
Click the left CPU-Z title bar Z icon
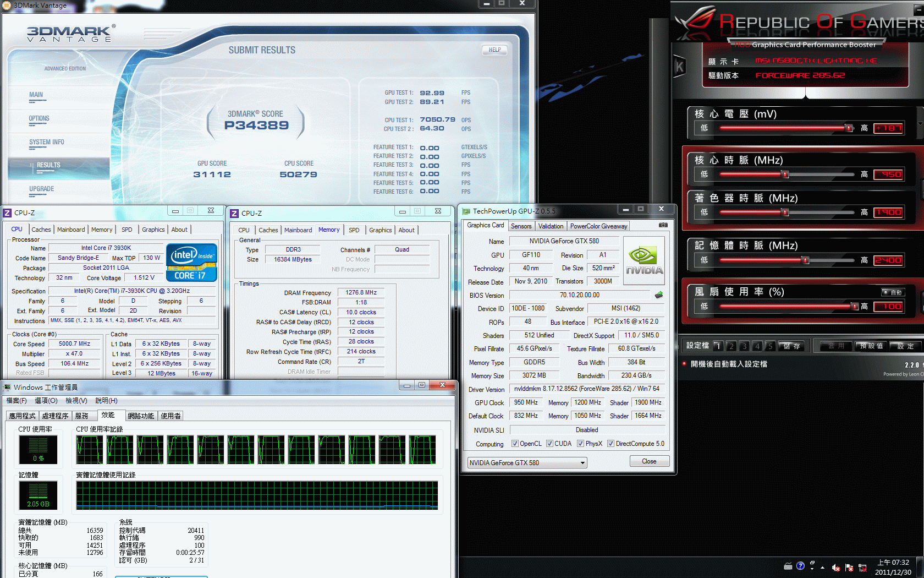(x=7, y=213)
